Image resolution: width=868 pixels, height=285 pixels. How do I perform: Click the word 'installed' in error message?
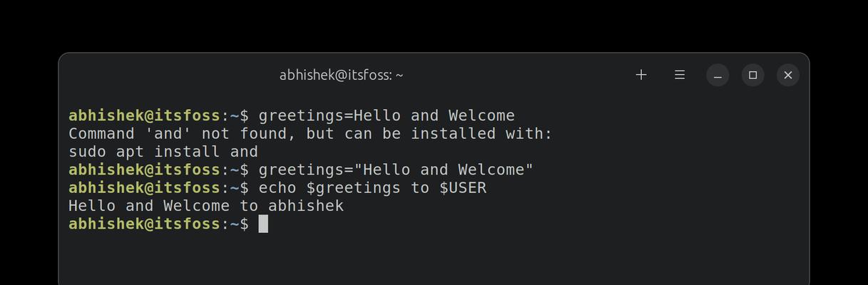[453, 134]
